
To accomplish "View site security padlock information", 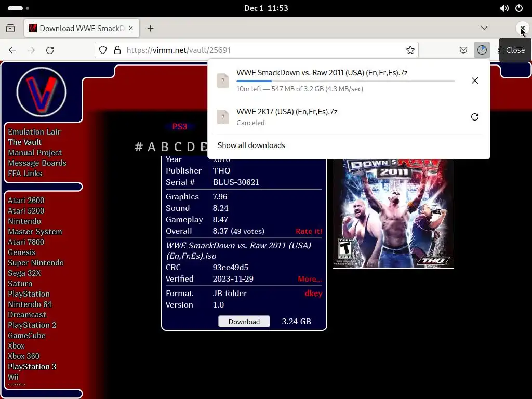I will point(117,50).
